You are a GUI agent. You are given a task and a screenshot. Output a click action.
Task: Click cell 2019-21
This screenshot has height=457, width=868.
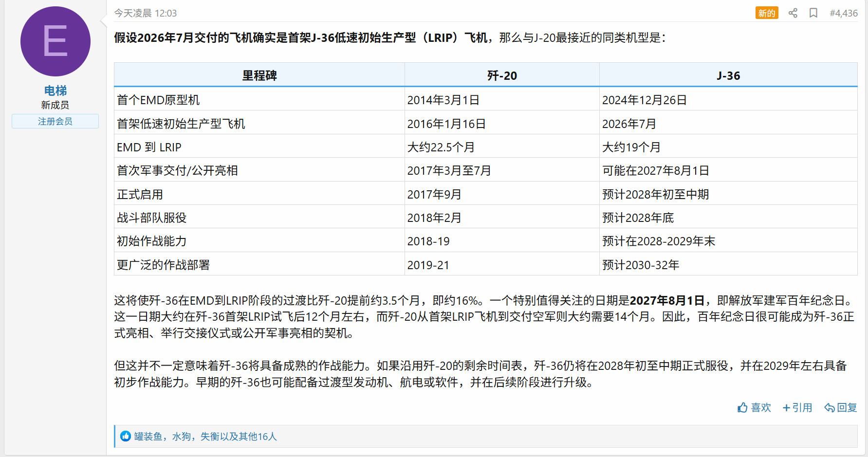click(502, 265)
